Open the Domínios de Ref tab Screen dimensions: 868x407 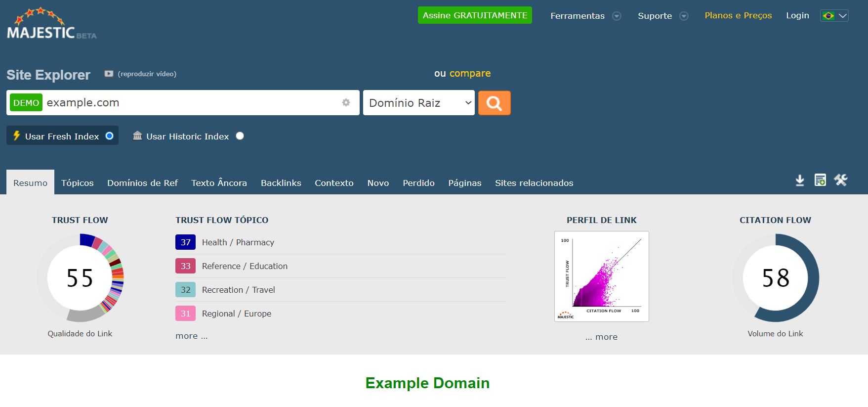pos(142,182)
